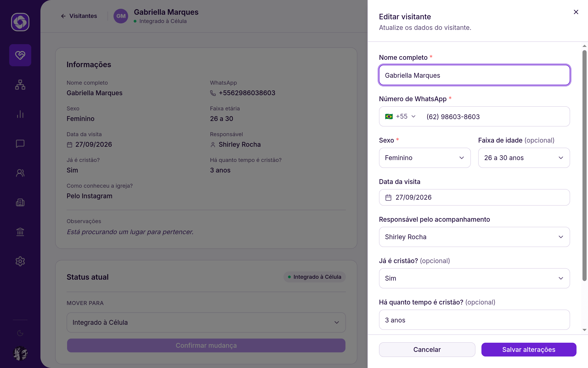Open the chat messages sidebar icon
Screen dimensions: 588x368
point(20,144)
